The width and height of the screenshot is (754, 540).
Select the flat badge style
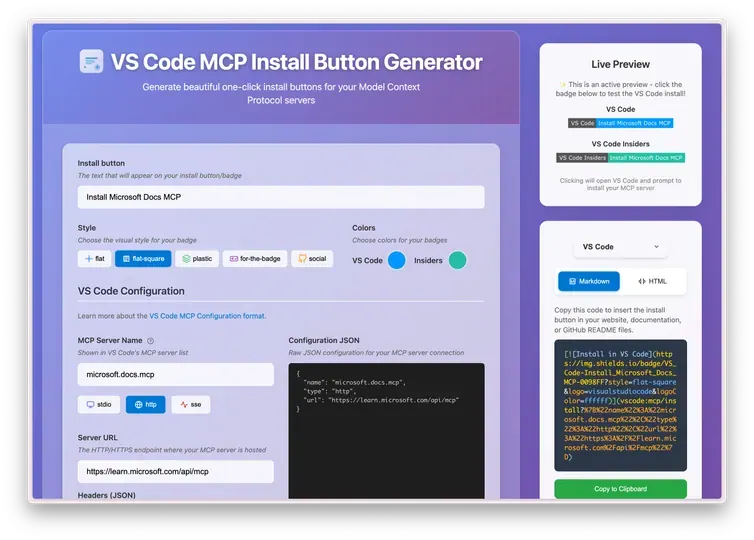click(x=95, y=259)
